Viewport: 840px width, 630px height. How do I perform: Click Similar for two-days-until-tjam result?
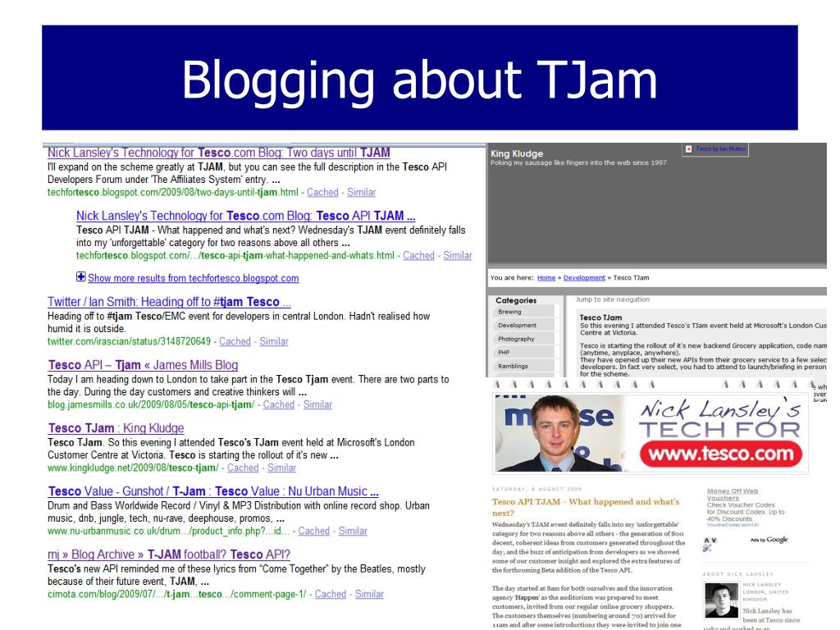click(362, 192)
